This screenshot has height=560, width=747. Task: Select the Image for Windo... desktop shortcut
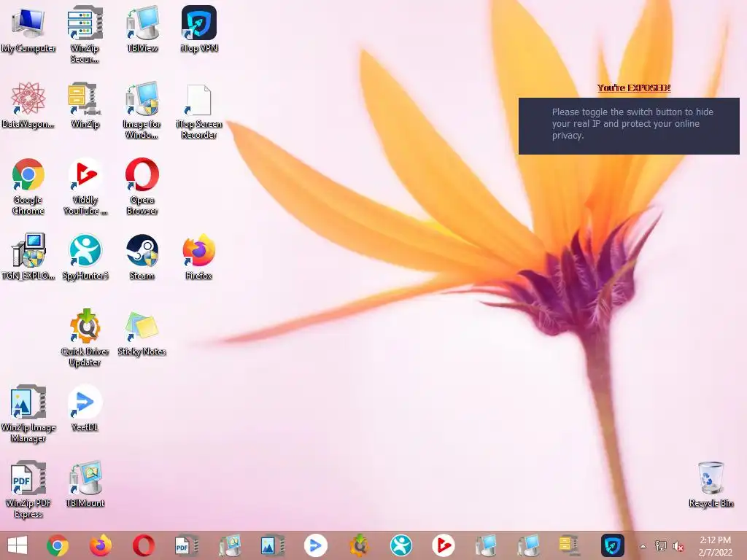tap(142, 111)
